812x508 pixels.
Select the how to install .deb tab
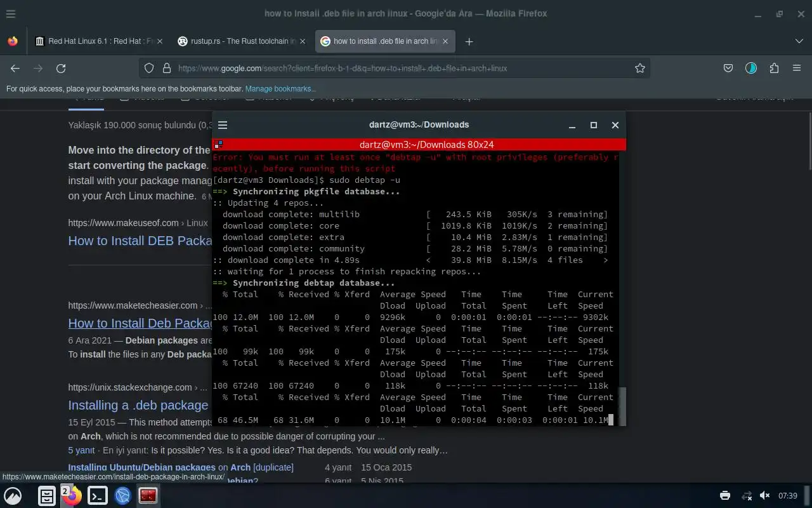tap(385, 41)
